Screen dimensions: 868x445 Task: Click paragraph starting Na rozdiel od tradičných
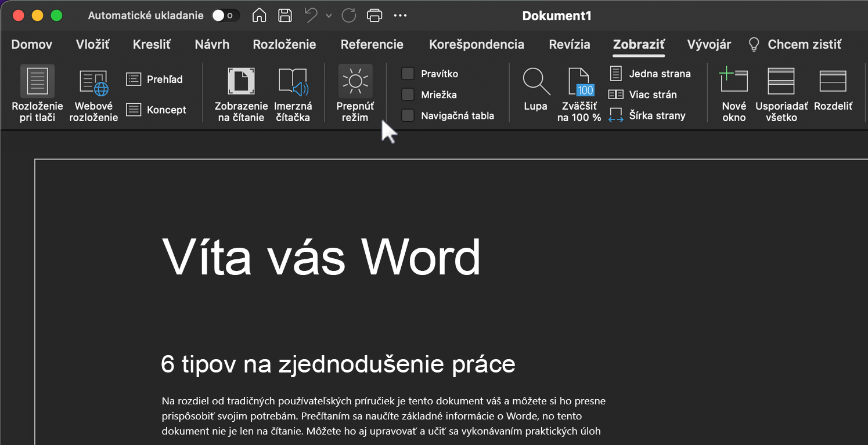[384, 416]
